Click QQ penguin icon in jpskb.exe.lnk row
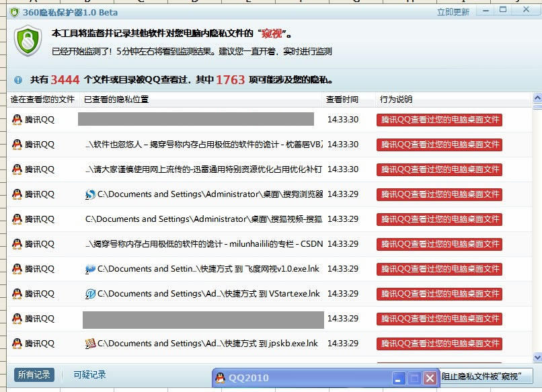Image resolution: width=542 pixels, height=392 pixels. 17,344
